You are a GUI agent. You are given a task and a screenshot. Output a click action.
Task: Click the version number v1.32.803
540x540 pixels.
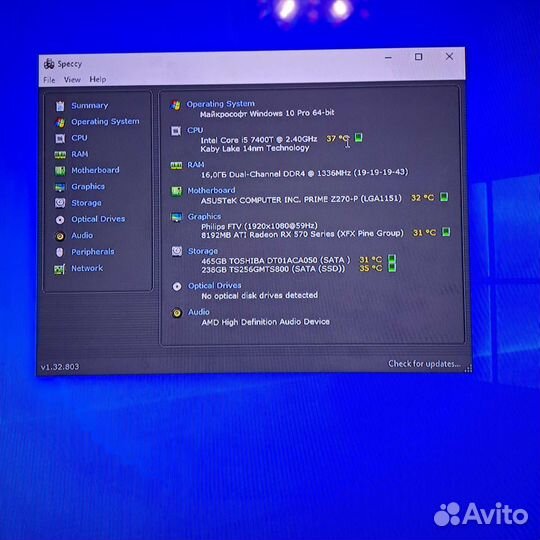pyautogui.click(x=60, y=367)
